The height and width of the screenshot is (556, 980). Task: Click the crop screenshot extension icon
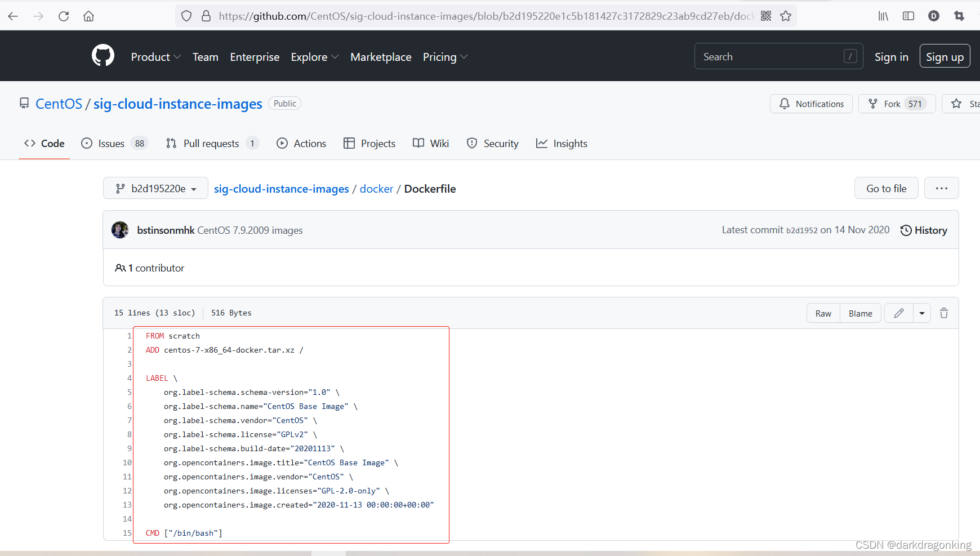959,16
